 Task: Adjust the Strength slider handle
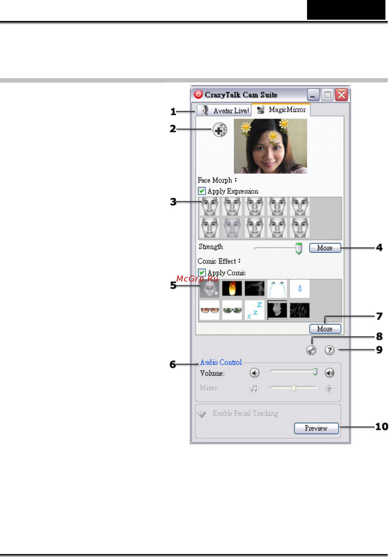[x=299, y=249]
